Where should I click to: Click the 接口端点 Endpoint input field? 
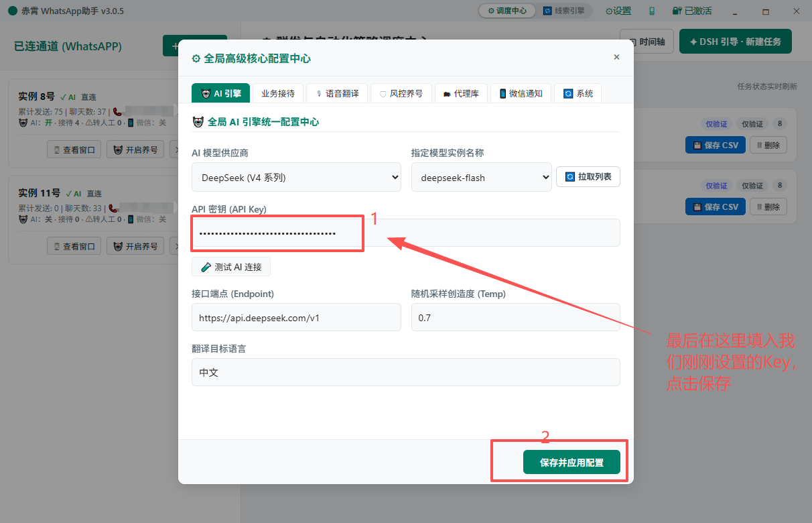pos(296,317)
